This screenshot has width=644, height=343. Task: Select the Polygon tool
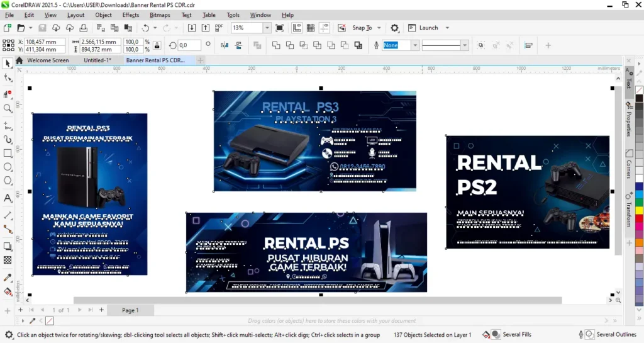click(x=8, y=181)
